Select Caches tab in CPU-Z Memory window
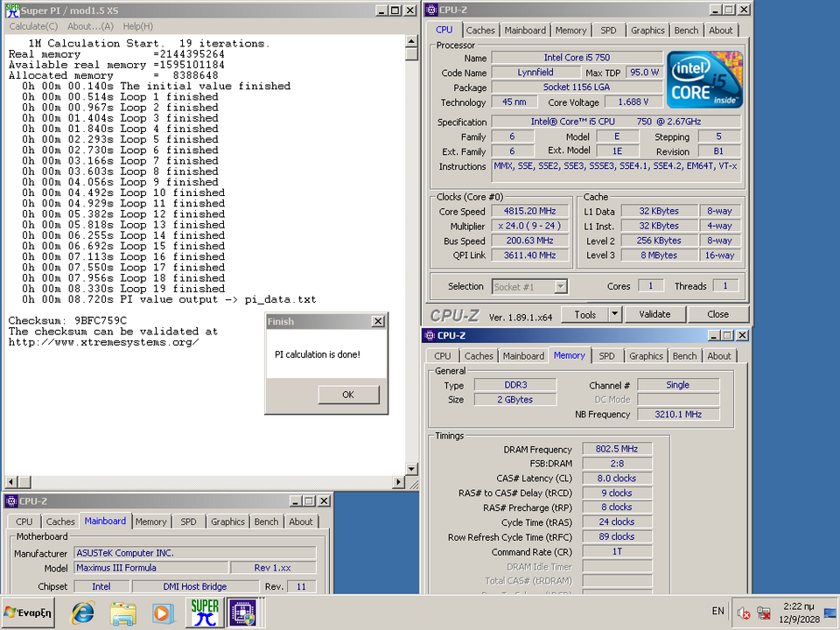This screenshot has width=840, height=630. [479, 356]
